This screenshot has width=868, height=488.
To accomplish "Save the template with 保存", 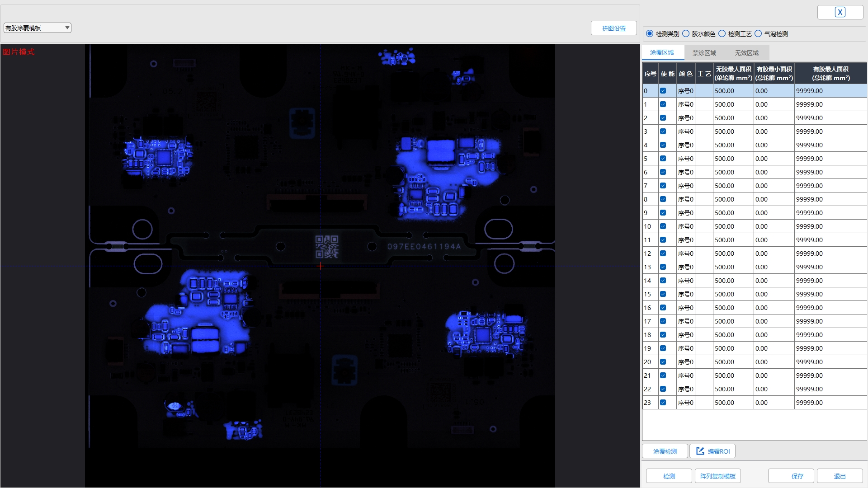I will click(791, 476).
